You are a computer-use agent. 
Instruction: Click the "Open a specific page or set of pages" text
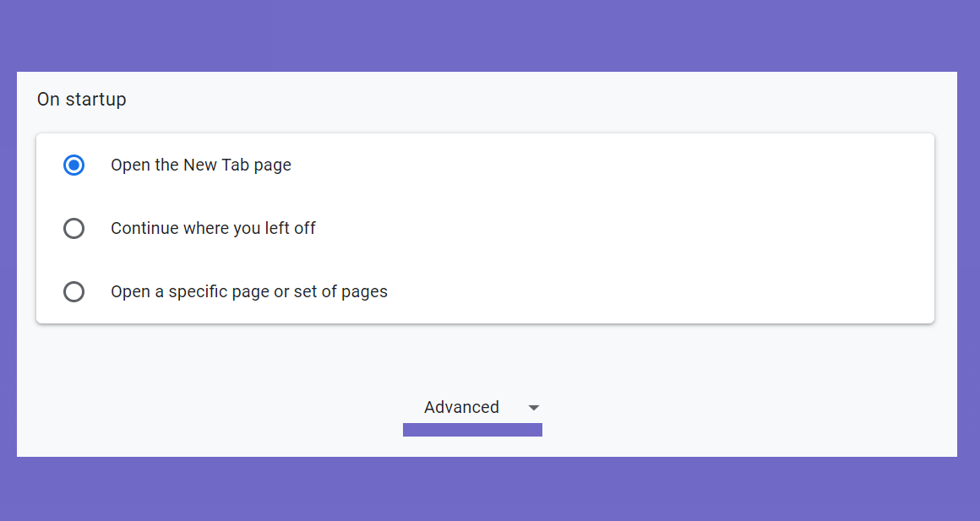[248, 291]
